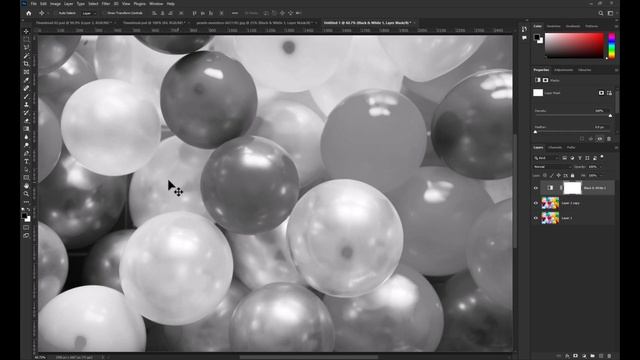640x360 pixels.
Task: Click the Home icon in options bar
Action: coord(29,13)
